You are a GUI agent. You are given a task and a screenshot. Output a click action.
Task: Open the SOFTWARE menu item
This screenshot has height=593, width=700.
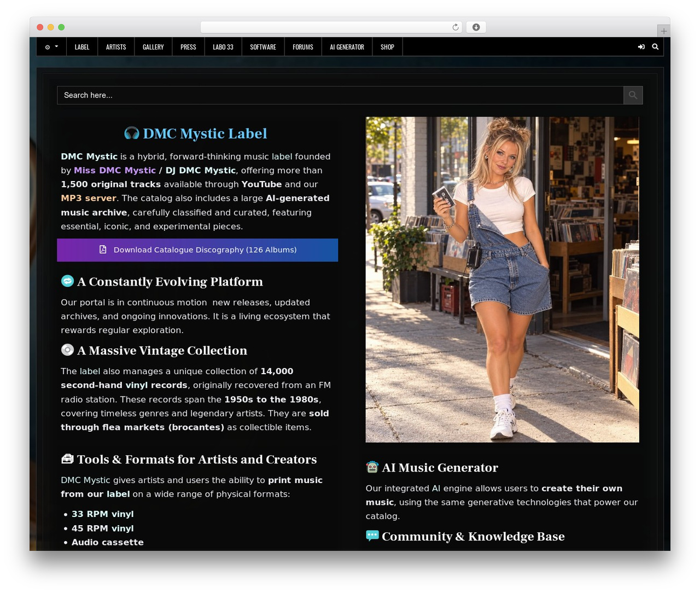(263, 47)
